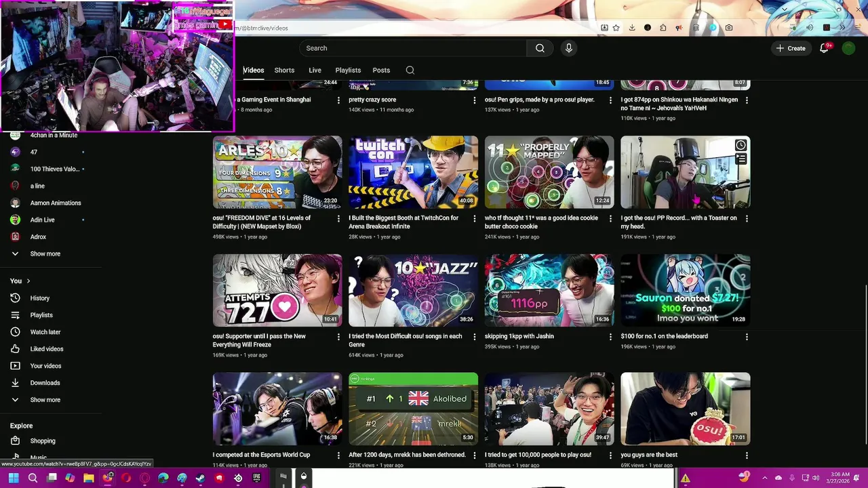Play FREEDOM DiVE 16 levels thumbnail
Image resolution: width=868 pixels, height=488 pixels.
tap(277, 172)
